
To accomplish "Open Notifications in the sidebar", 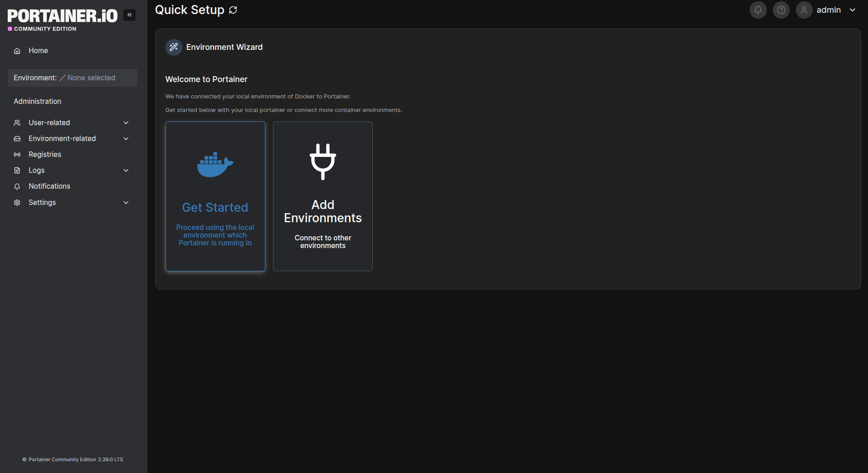I will click(73, 186).
